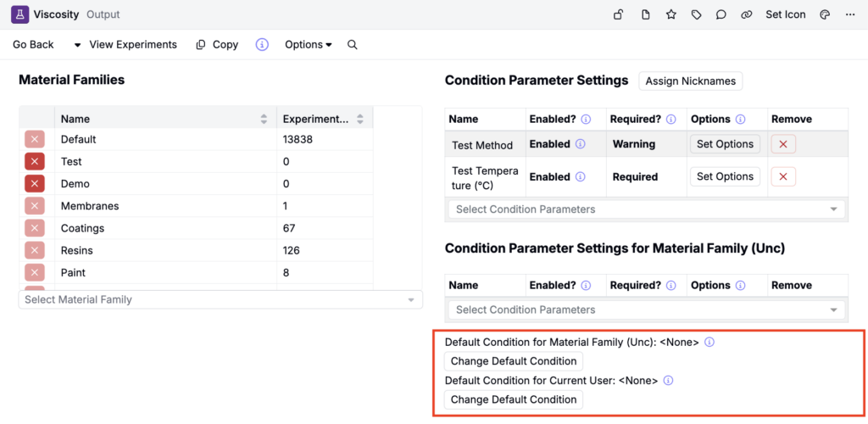Favorite this output with the star icon
This screenshot has height=424, width=868.
click(671, 15)
